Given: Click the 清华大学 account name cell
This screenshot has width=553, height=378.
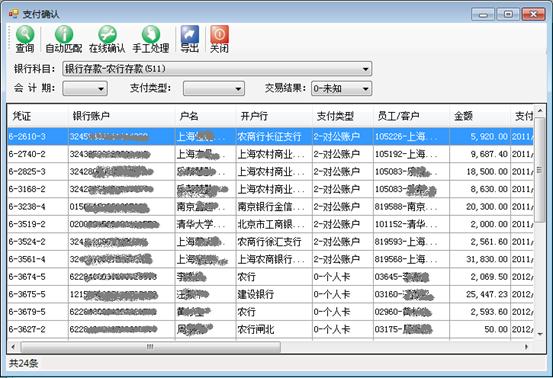Looking at the screenshot, I should tap(205, 224).
